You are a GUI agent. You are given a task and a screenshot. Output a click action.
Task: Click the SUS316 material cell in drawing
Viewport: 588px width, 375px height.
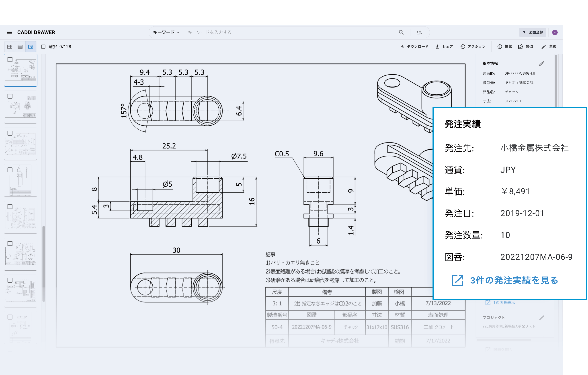400,327
